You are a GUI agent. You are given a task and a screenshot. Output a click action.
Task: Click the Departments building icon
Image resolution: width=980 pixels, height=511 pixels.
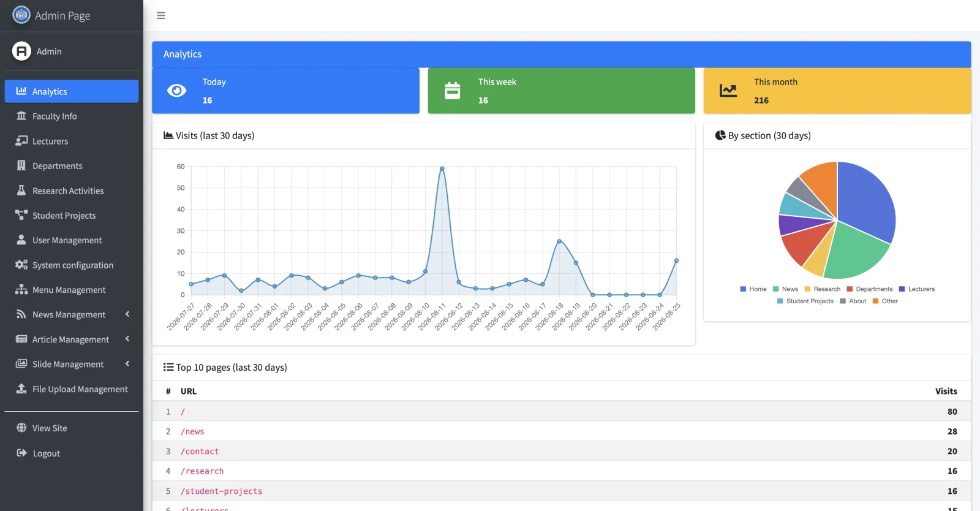(21, 165)
